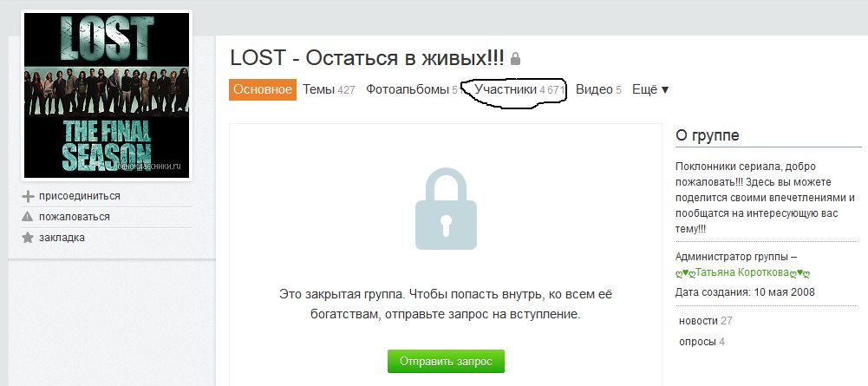The height and width of the screenshot is (386, 868).
Task: Click the plus icon beside присоединиться
Action: pyautogui.click(x=28, y=197)
